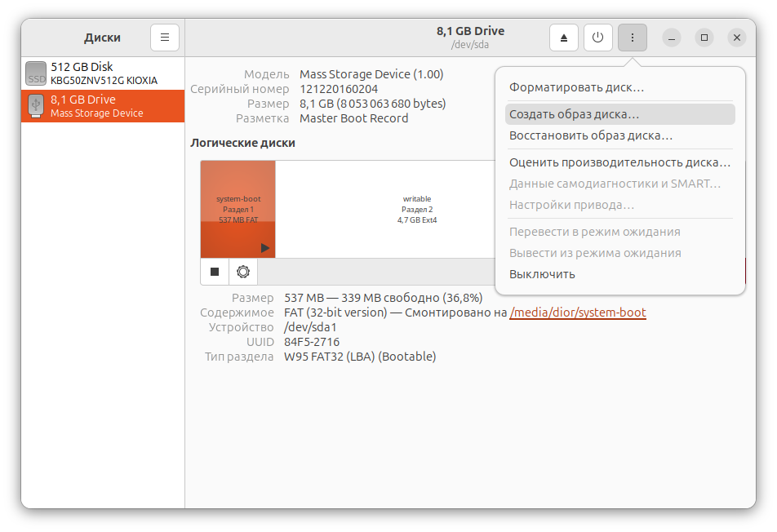Minimize the Disks window

tap(671, 38)
